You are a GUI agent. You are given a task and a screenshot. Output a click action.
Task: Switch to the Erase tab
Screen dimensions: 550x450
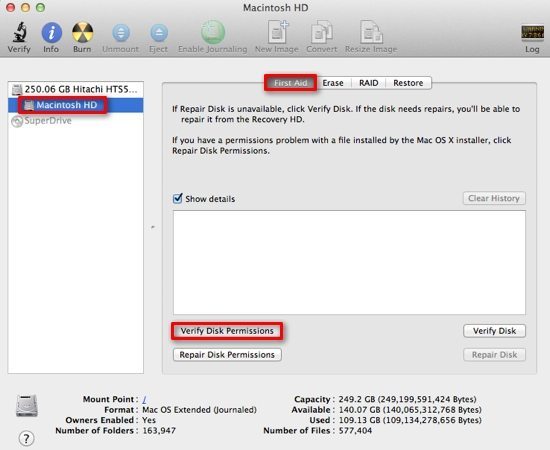(x=333, y=83)
